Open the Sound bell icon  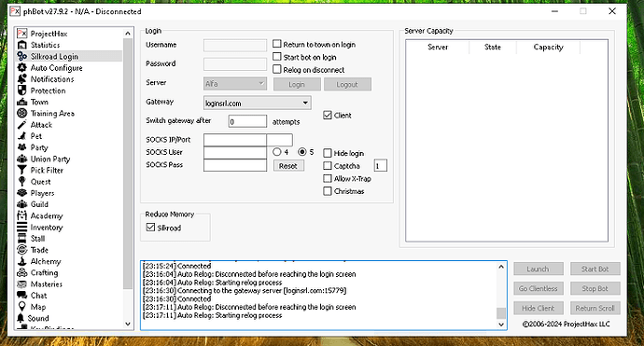pyautogui.click(x=21, y=318)
